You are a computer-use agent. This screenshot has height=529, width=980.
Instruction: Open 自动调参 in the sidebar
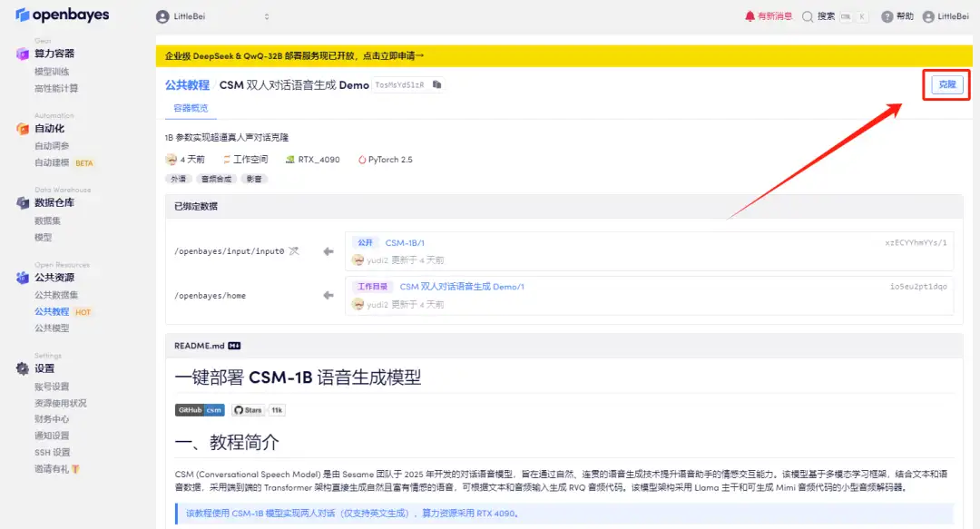click(52, 146)
